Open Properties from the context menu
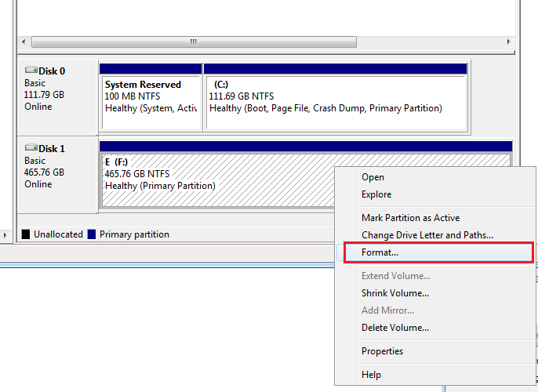538x392 pixels. [382, 351]
